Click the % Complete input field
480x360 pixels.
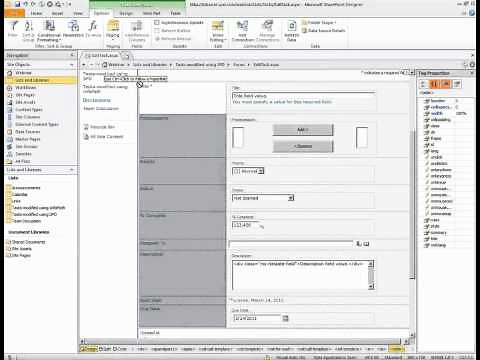coord(245,225)
